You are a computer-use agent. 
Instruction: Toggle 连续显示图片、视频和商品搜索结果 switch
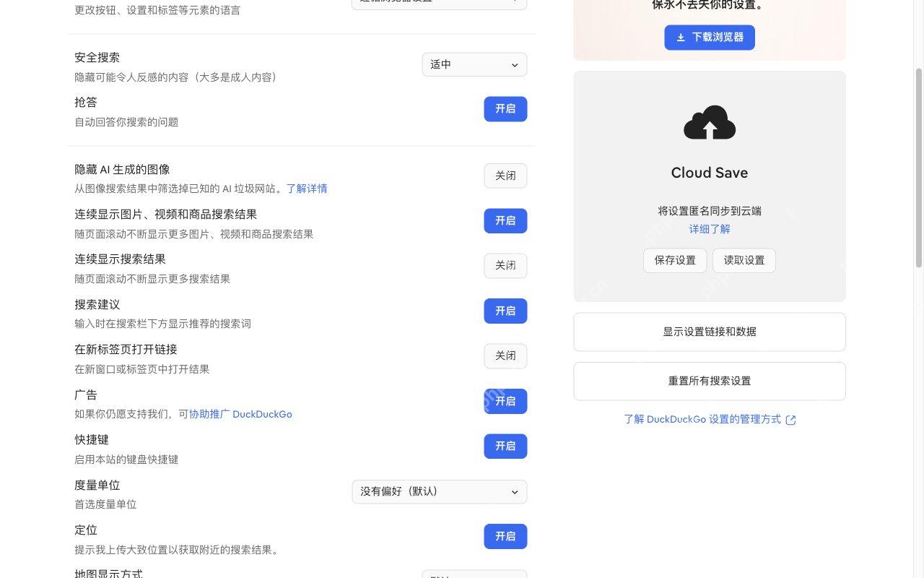point(505,221)
